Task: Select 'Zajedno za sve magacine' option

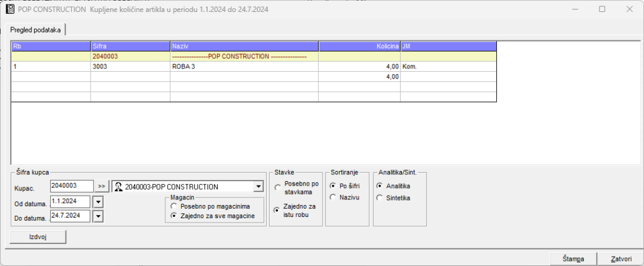Action: point(174,216)
